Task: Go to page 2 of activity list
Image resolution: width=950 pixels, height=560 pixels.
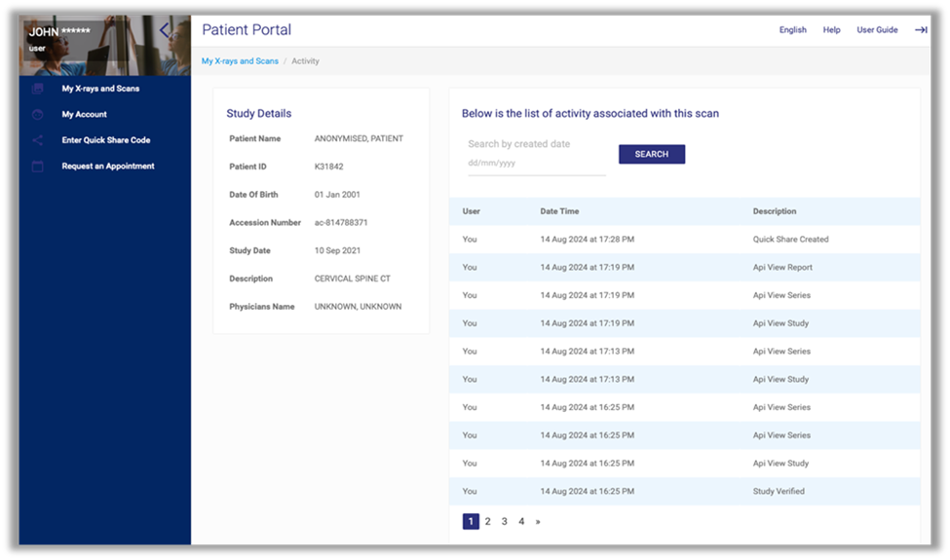Action: point(488,522)
